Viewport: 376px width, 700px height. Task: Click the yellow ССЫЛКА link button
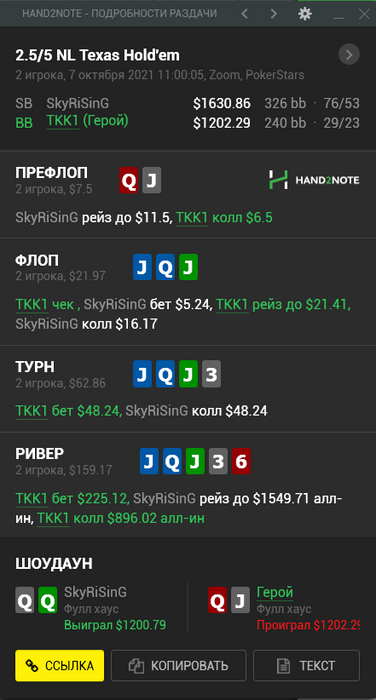59,666
